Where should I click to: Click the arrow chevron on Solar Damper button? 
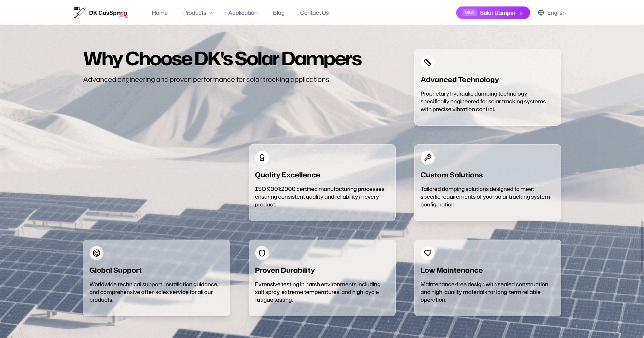(521, 13)
